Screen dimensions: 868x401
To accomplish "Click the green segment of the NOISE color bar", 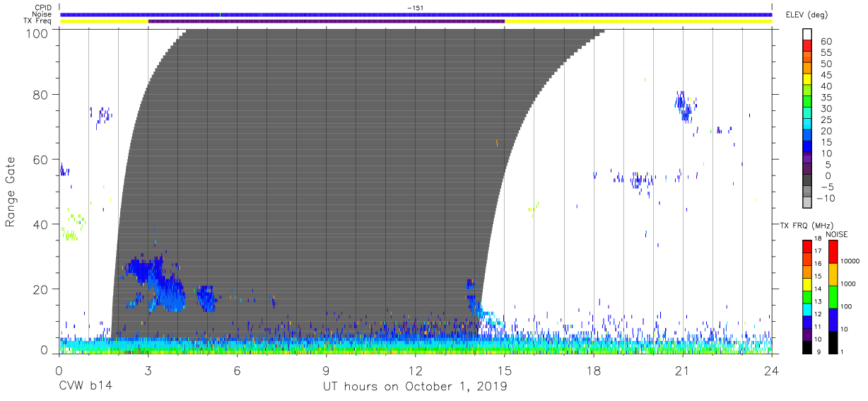I will [x=833, y=296].
